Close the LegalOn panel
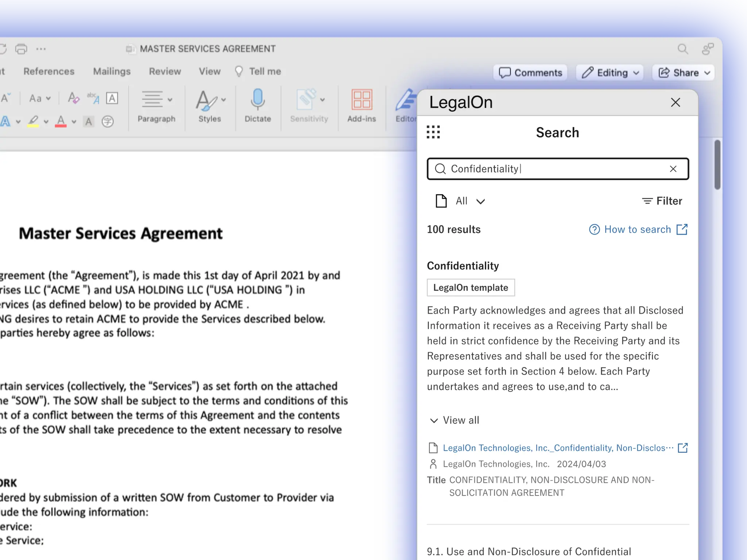 pos(676,102)
